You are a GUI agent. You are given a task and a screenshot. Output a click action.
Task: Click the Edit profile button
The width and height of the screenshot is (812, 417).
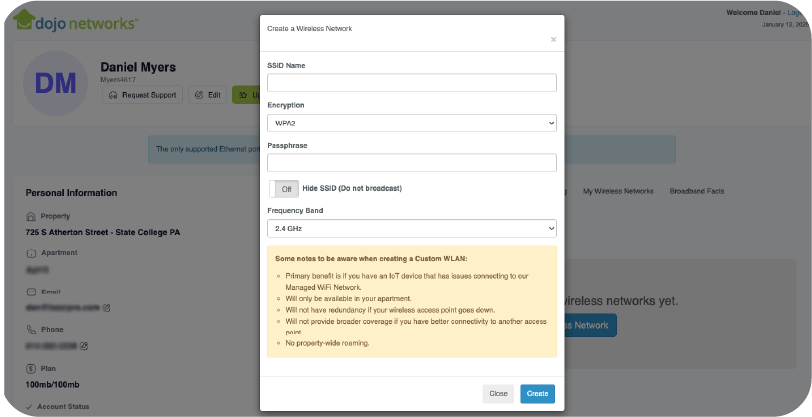pos(207,95)
